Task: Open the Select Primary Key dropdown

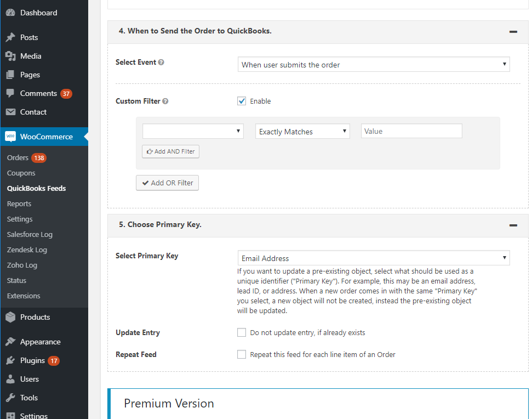Action: [x=374, y=258]
